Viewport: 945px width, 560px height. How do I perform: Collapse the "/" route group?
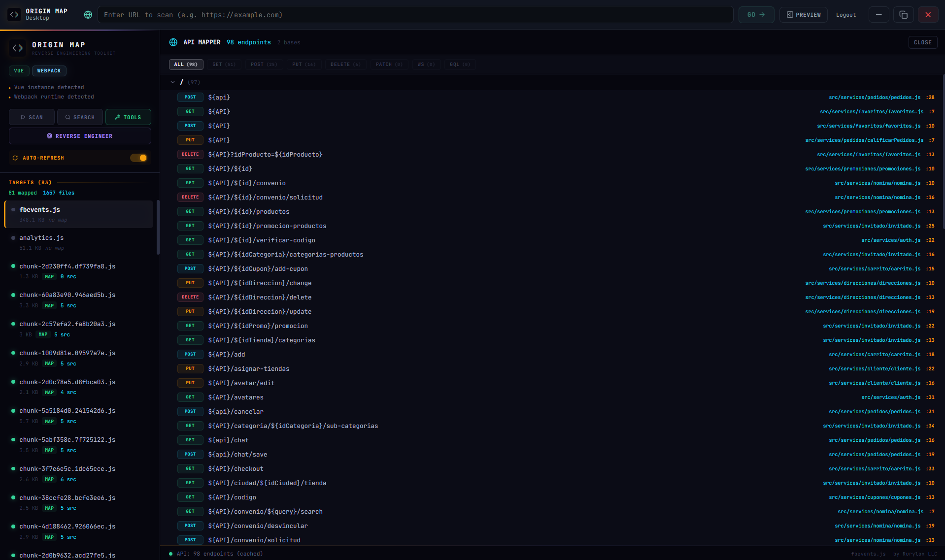(x=173, y=82)
